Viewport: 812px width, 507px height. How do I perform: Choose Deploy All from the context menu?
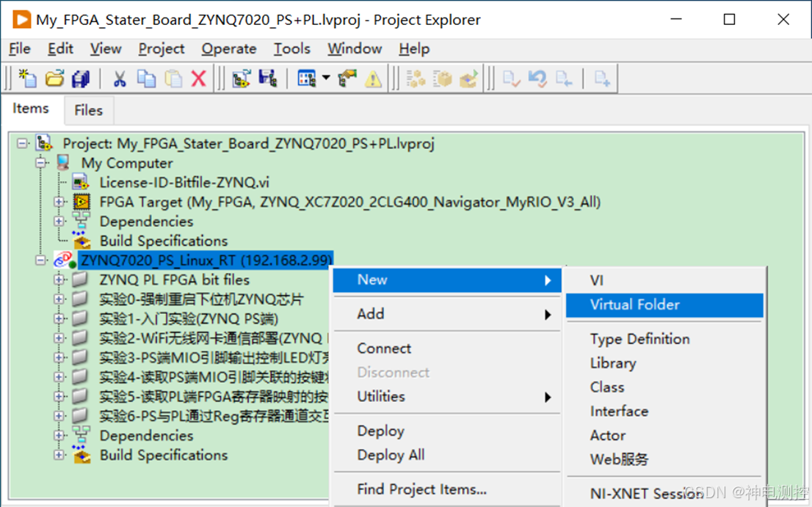(x=447, y=455)
